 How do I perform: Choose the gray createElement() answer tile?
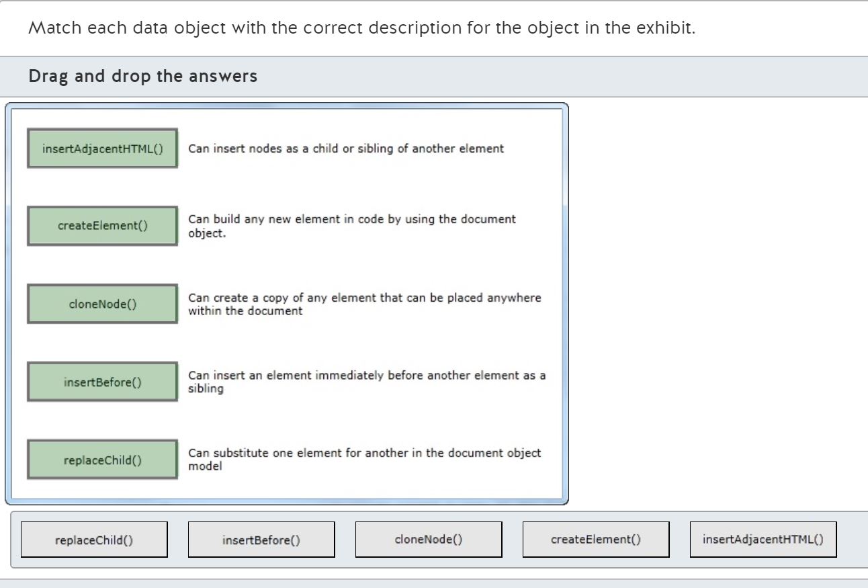(x=595, y=540)
